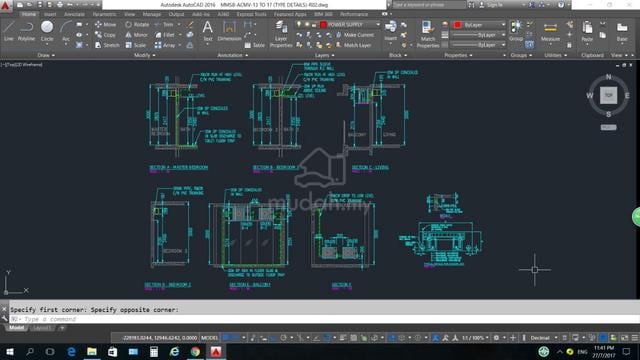Start the Stretch command
This screenshot has width=640, height=360.
point(107,45)
